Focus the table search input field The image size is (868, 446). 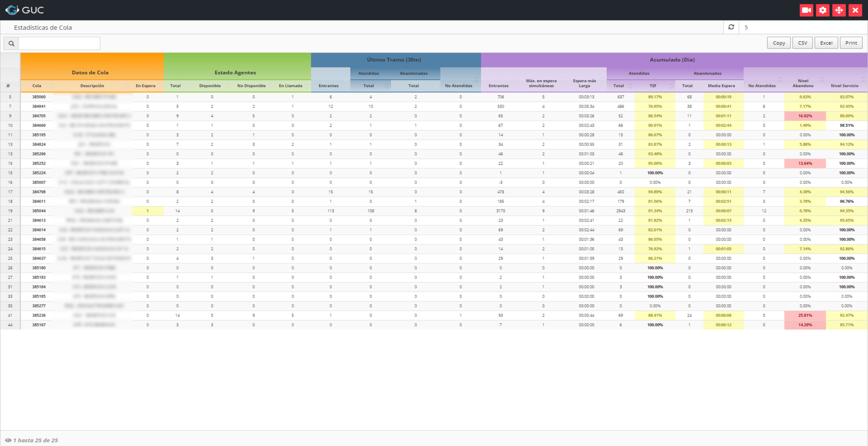(x=59, y=44)
